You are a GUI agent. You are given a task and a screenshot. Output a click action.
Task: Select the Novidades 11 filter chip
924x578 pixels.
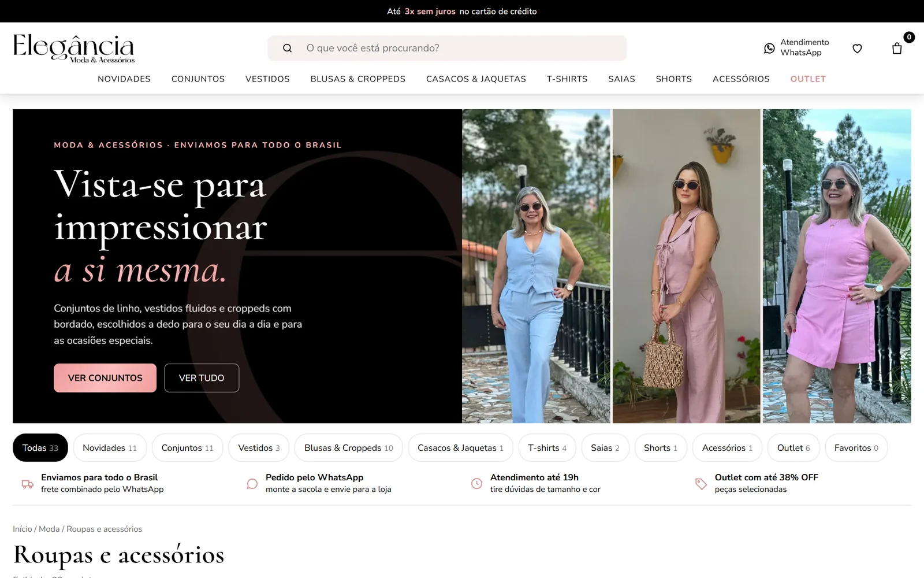(x=110, y=448)
